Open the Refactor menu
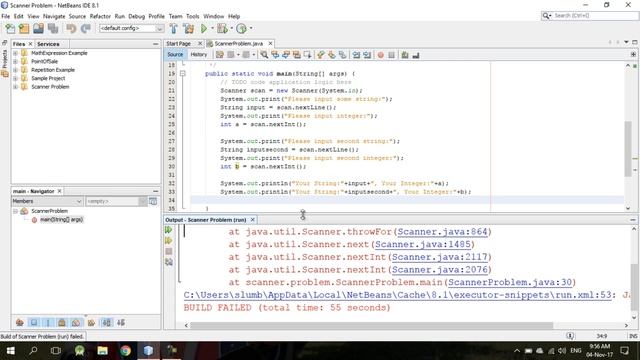This screenshot has height=360, width=640. tap(100, 16)
